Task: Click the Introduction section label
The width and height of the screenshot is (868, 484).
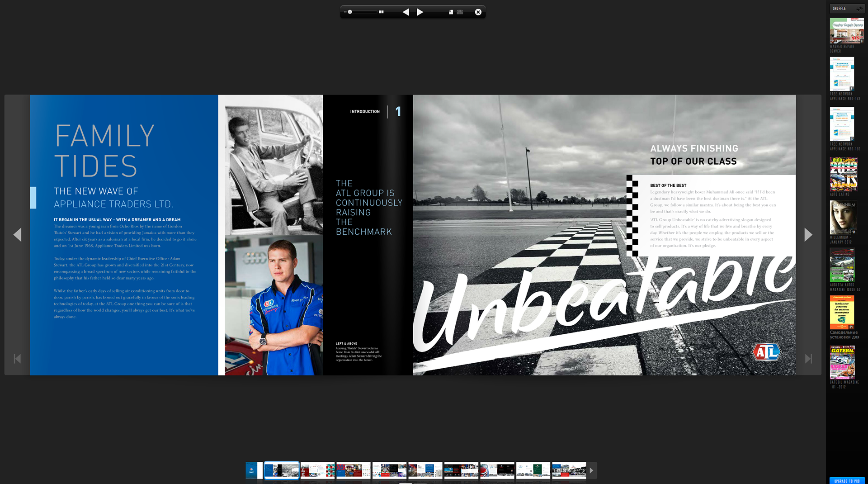Action: point(365,112)
